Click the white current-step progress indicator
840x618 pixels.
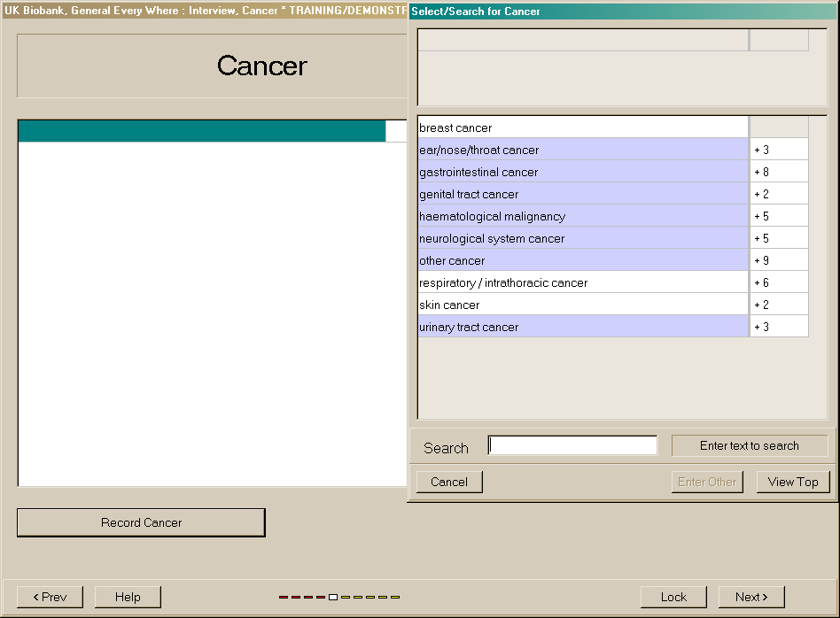tap(333, 597)
